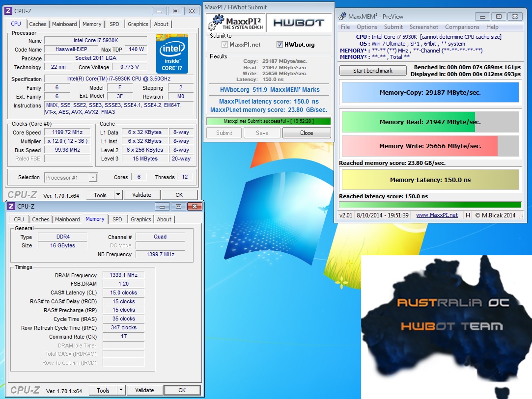The height and width of the screenshot is (399, 532).
Task: Click the Start benchmark button
Action: coord(373,71)
